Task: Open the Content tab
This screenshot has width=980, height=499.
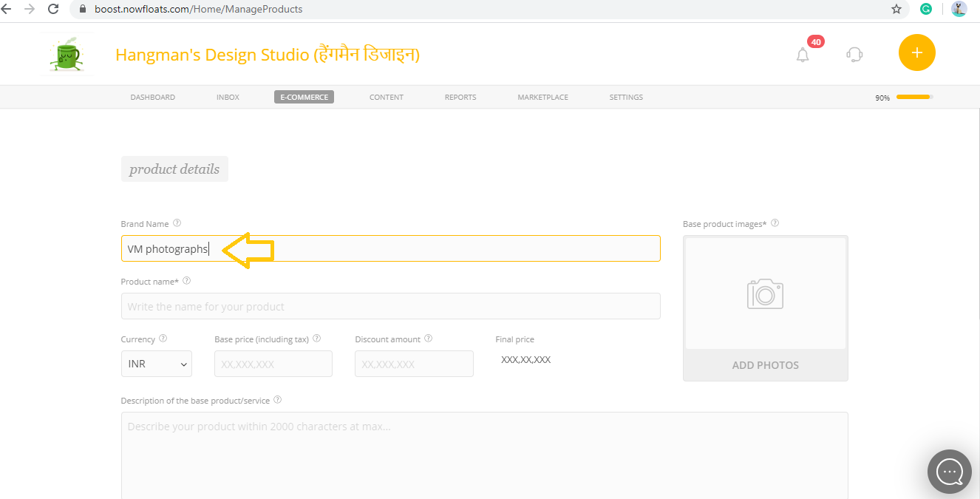Action: coord(387,97)
